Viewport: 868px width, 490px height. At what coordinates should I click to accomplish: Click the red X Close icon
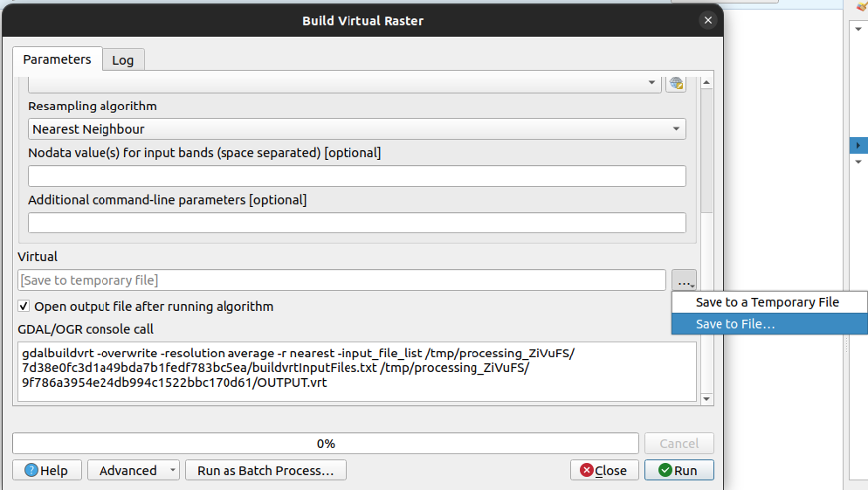[587, 470]
